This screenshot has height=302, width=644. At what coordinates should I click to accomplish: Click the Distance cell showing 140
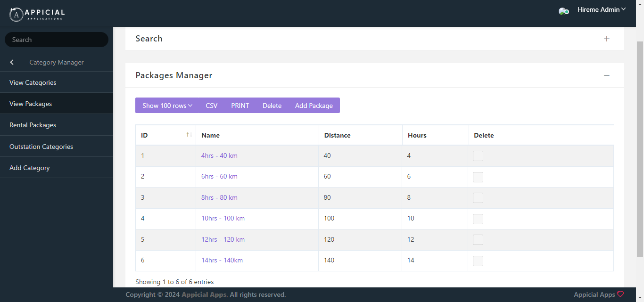point(360,261)
